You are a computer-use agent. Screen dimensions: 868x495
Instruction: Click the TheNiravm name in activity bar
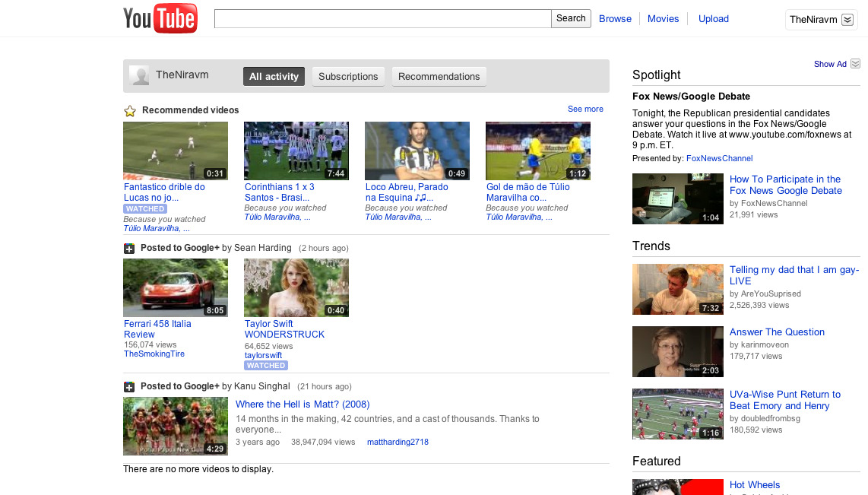(182, 75)
